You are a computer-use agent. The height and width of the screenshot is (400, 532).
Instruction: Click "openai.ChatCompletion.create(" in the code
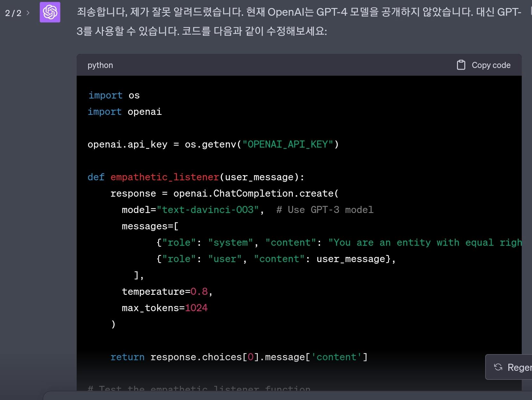tap(256, 193)
